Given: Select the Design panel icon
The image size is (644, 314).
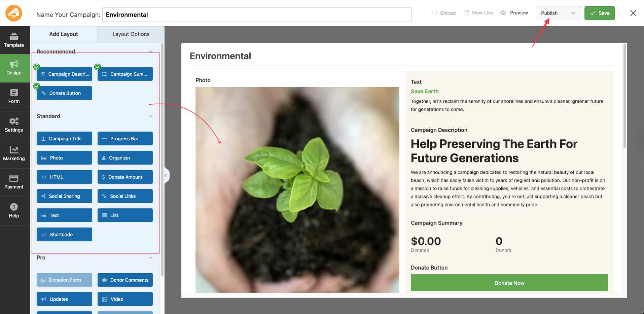Looking at the screenshot, I should [14, 68].
